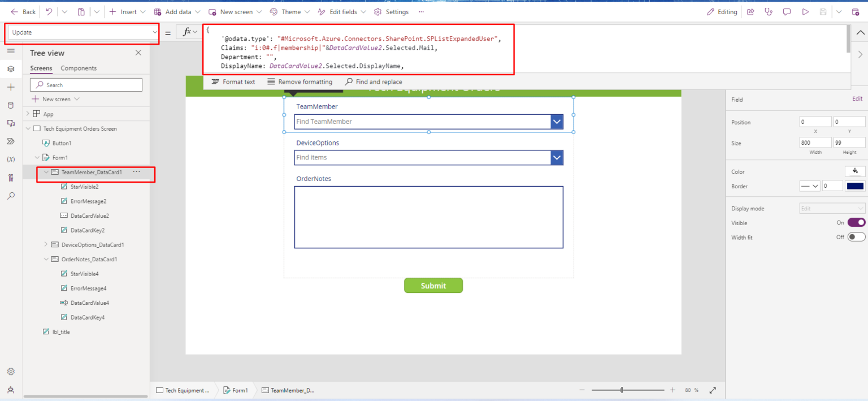Open the Media panel icon

click(10, 123)
